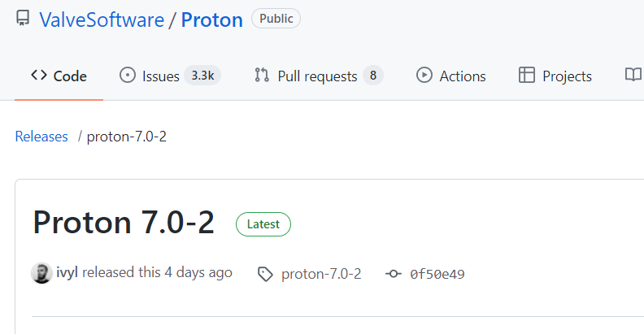Open the ValveSoftware organization link
Image resolution: width=644 pixels, height=334 pixels.
click(102, 20)
